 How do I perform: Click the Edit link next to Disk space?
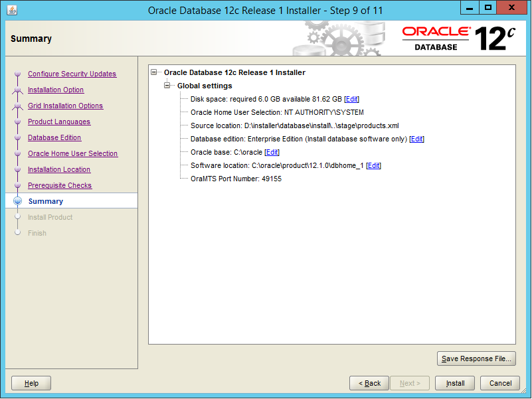(x=351, y=99)
